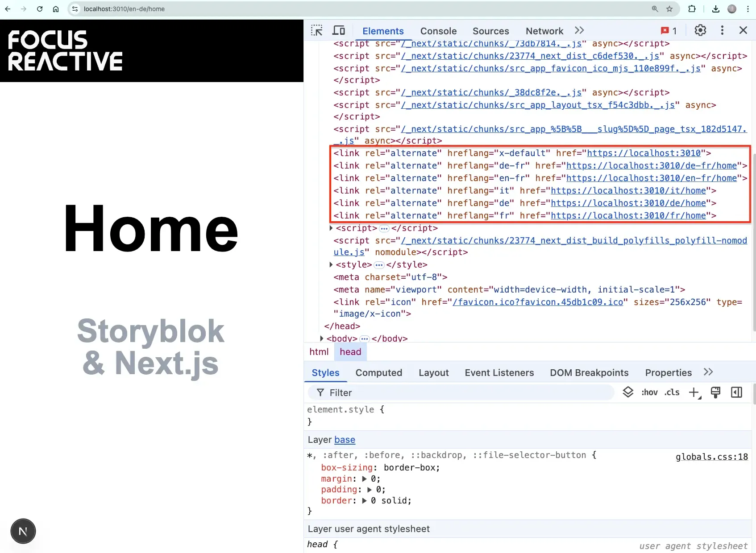Click the styles Filter input field

[x=461, y=392]
